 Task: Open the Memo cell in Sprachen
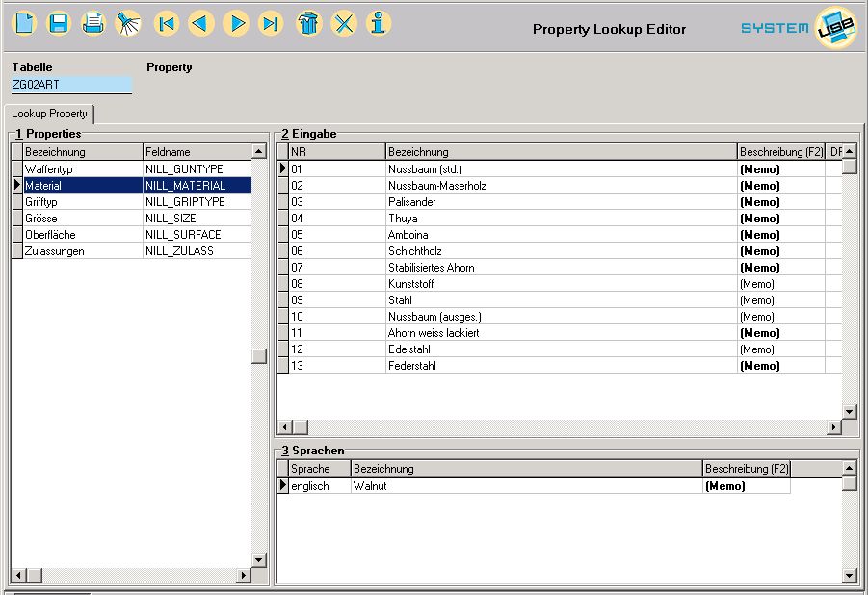[x=747, y=486]
